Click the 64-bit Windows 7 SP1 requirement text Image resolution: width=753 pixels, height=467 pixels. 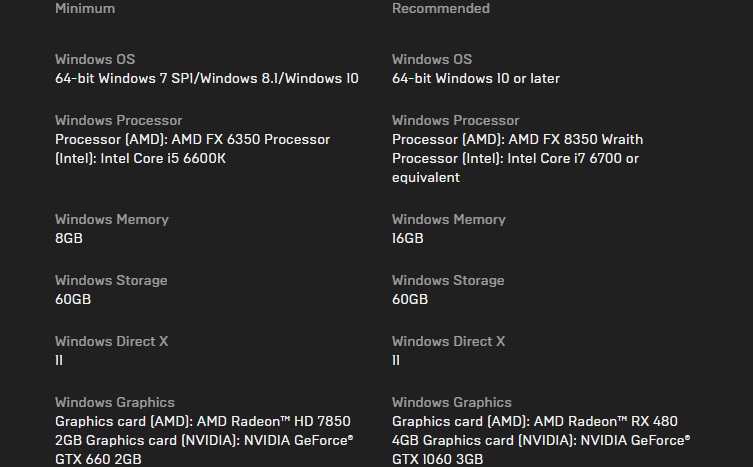tap(206, 78)
